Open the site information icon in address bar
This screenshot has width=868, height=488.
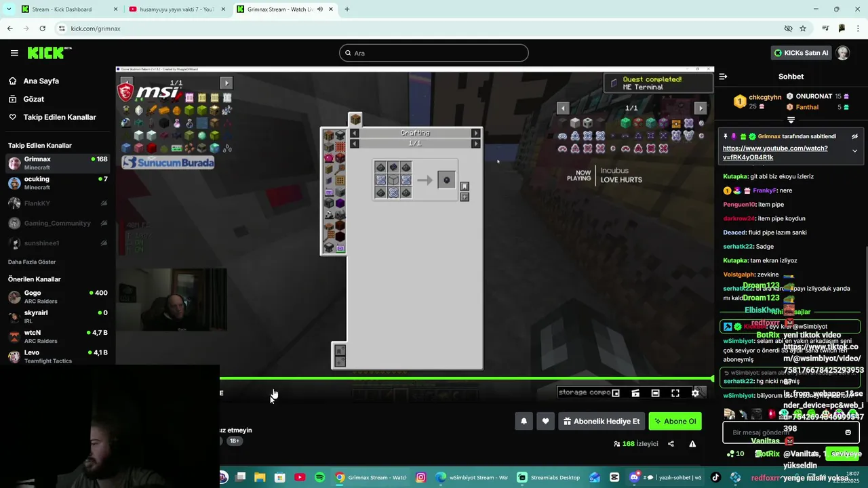coord(62,28)
